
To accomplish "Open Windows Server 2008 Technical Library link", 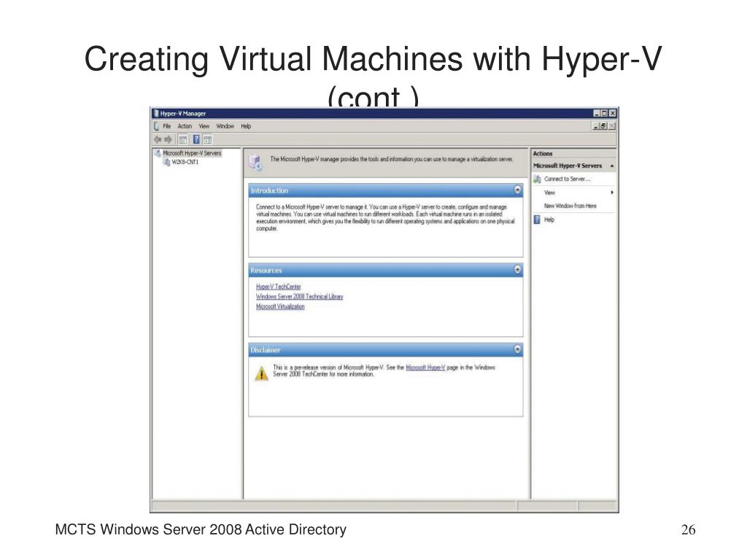I will click(x=299, y=296).
